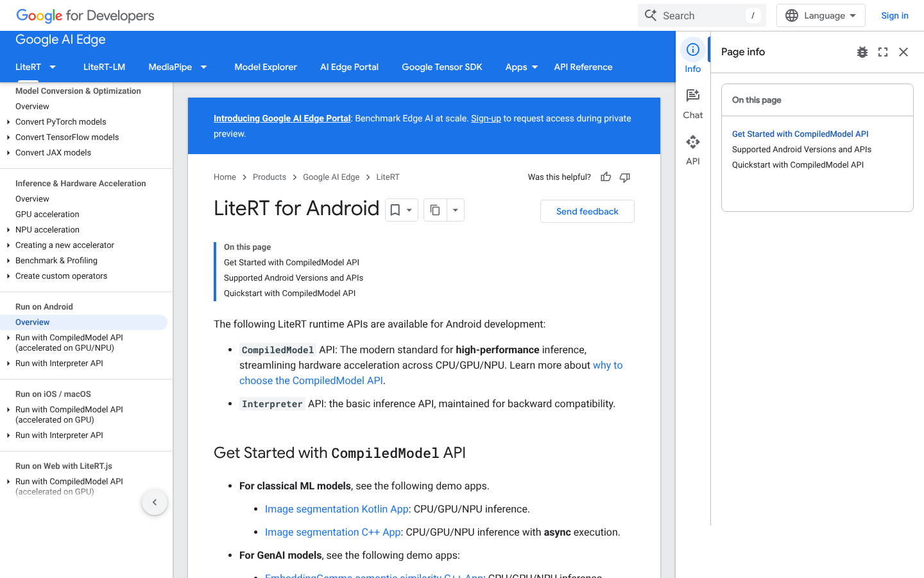Go to Google AI Edge breadcrumb

pos(331,177)
